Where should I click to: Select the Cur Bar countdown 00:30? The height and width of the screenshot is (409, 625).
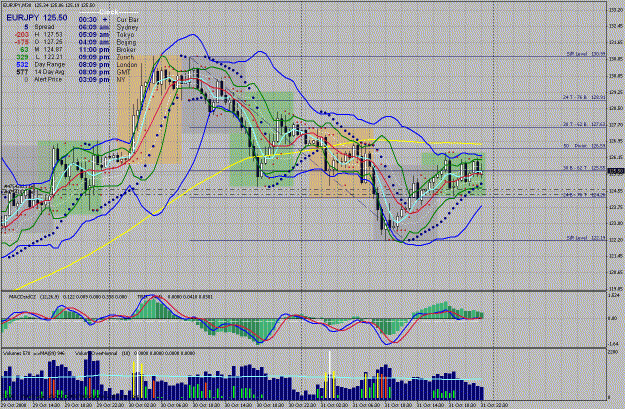88,20
